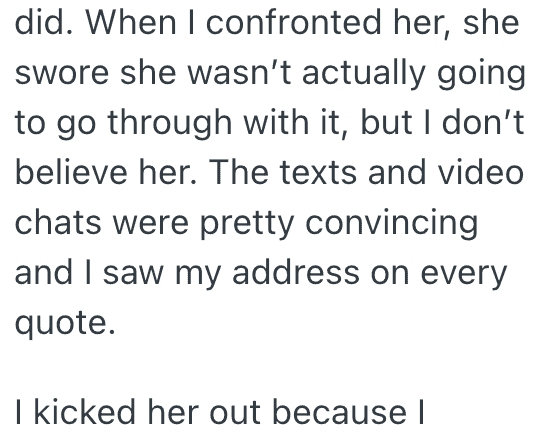The height and width of the screenshot is (442, 538).
Task: Select the word "address"
Action: [x=296, y=272]
